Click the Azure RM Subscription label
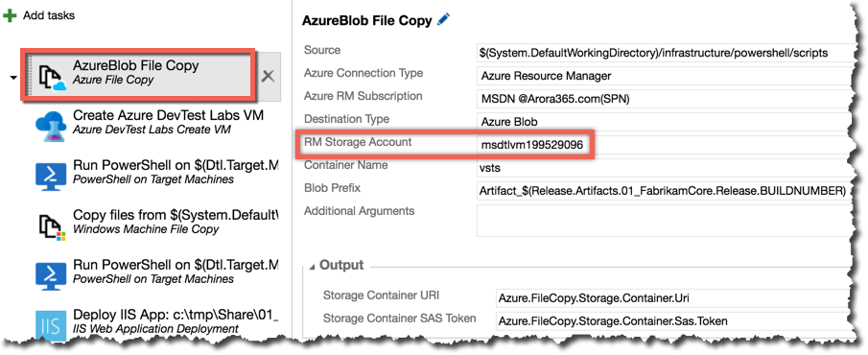 [364, 96]
